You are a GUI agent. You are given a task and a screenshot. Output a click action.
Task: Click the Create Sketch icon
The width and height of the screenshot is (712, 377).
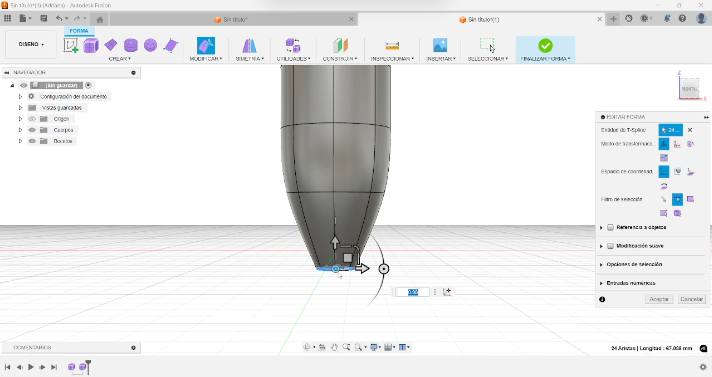click(71, 45)
